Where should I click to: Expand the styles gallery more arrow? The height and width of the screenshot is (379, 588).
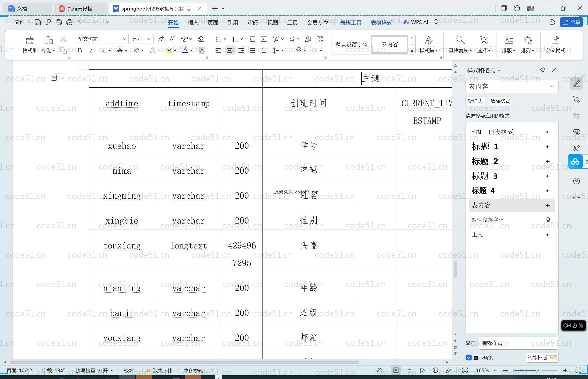[x=412, y=51]
